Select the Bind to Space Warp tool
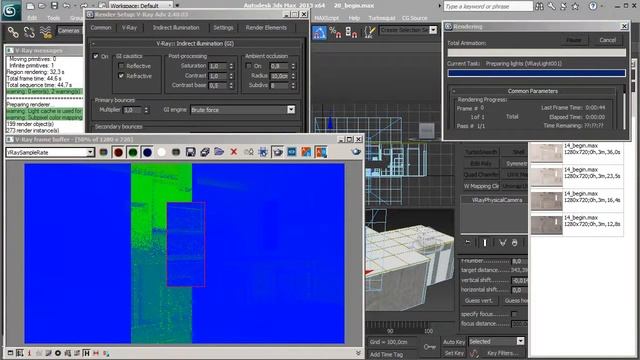The width and height of the screenshot is (640, 360). pos(46,32)
